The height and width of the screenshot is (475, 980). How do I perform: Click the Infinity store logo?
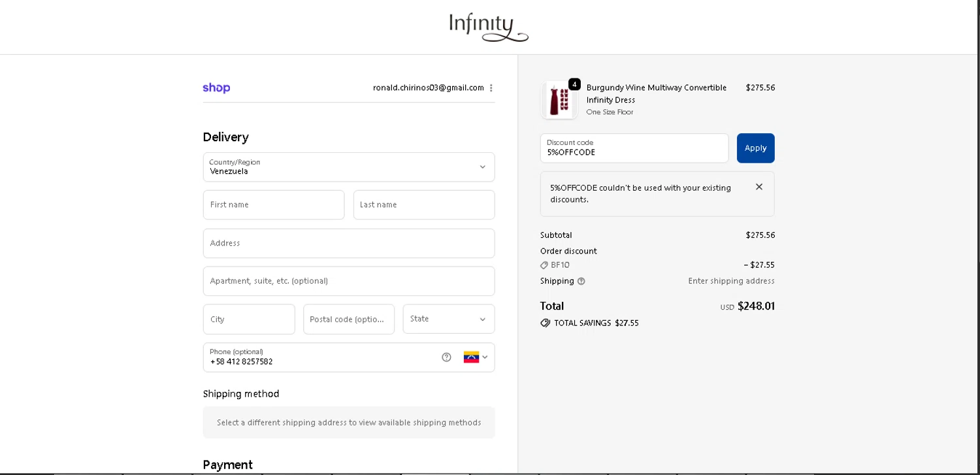tap(489, 27)
